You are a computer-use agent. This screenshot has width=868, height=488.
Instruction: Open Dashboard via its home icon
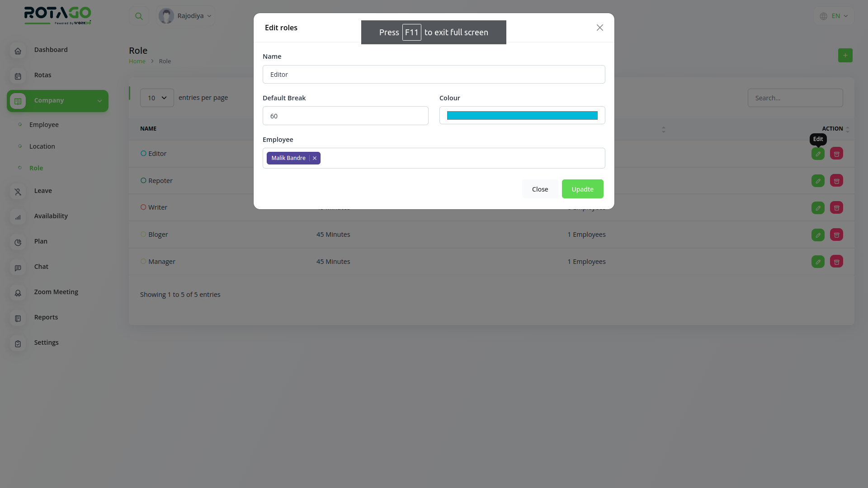18,51
